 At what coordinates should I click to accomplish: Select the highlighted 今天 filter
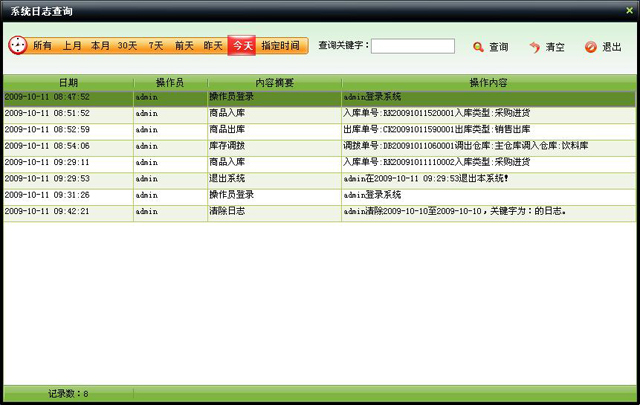[242, 46]
